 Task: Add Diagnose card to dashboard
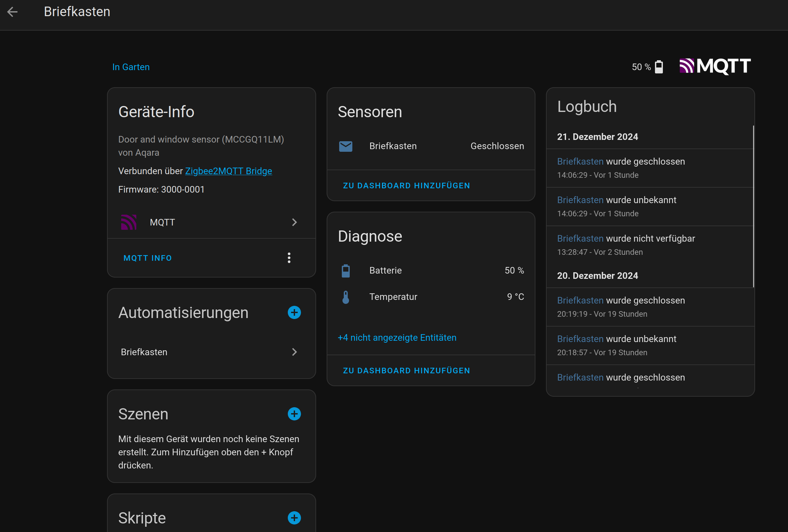(x=407, y=371)
